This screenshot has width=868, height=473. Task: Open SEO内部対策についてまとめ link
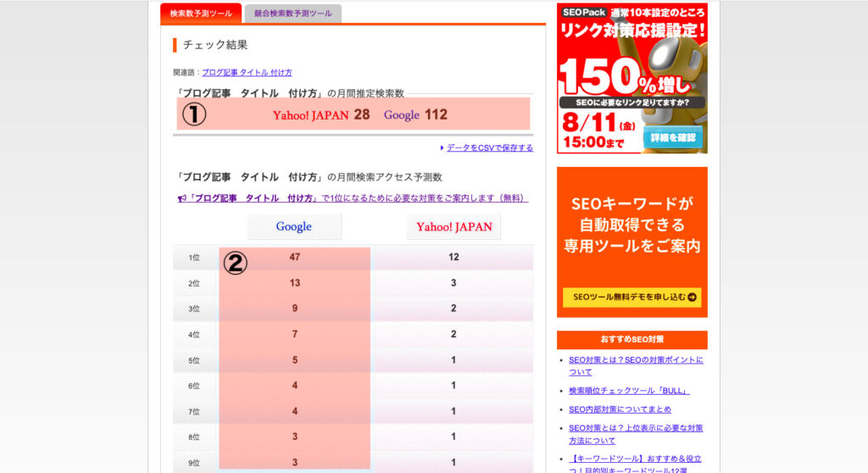[x=620, y=409]
